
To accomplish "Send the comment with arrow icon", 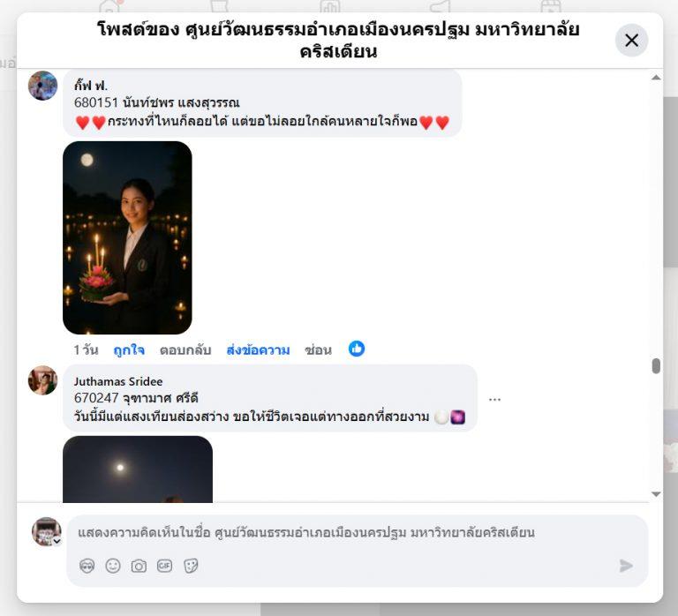I will coord(626,566).
